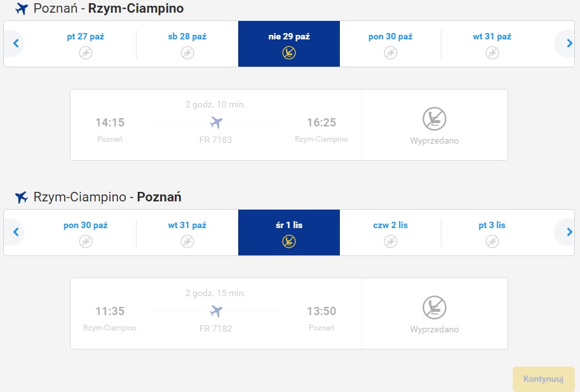Click the next dates arrow for return flight
Screen dimensions: 580x392
coord(569,232)
